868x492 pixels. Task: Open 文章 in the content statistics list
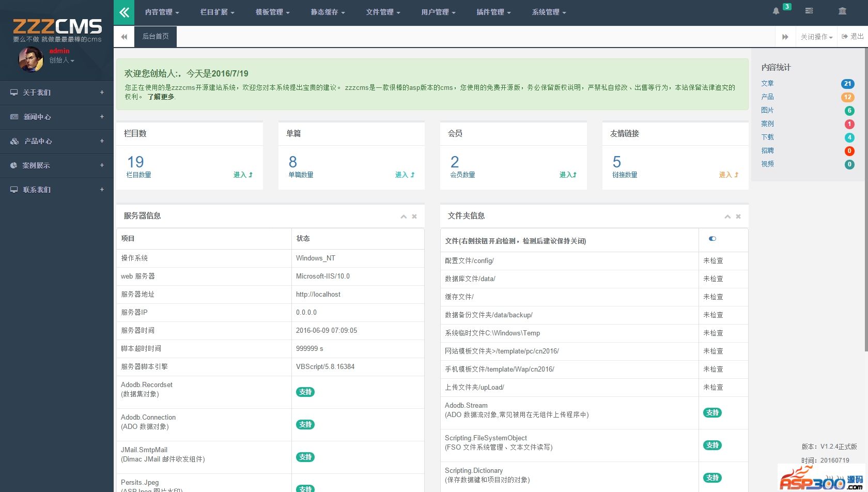pyautogui.click(x=767, y=83)
